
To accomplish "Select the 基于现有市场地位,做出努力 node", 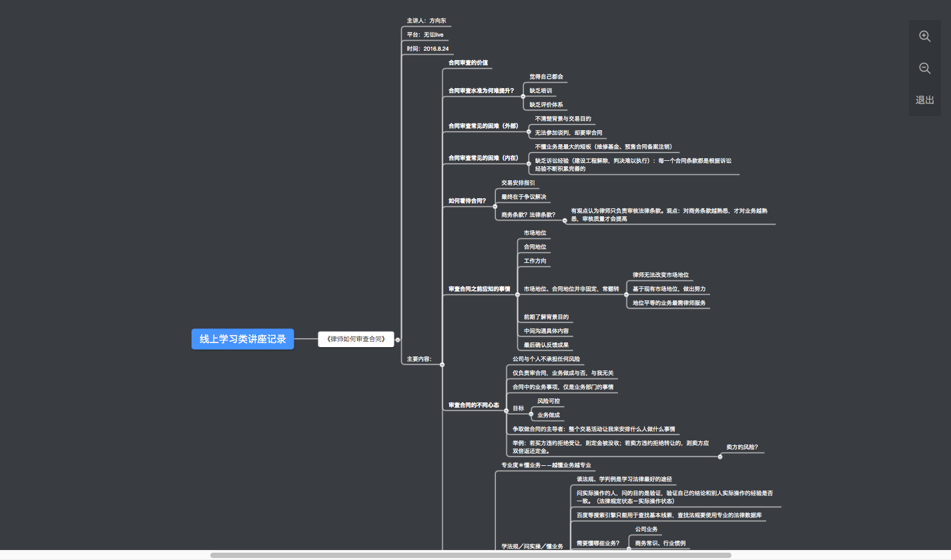I will coord(669,289).
